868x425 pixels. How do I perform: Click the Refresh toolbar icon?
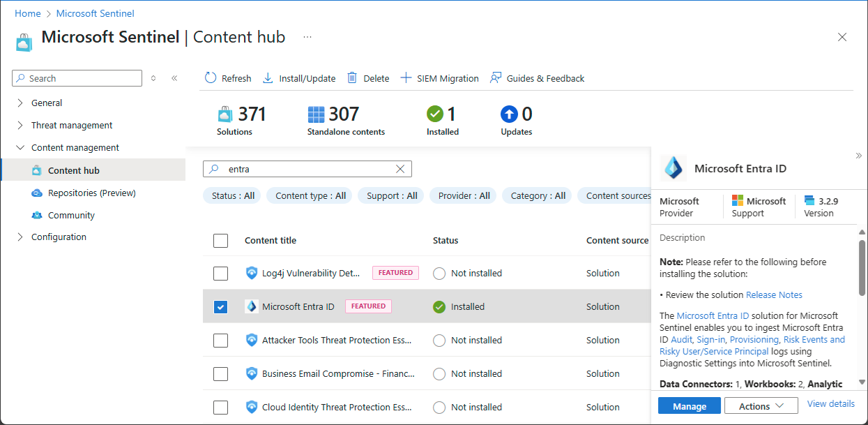click(211, 78)
